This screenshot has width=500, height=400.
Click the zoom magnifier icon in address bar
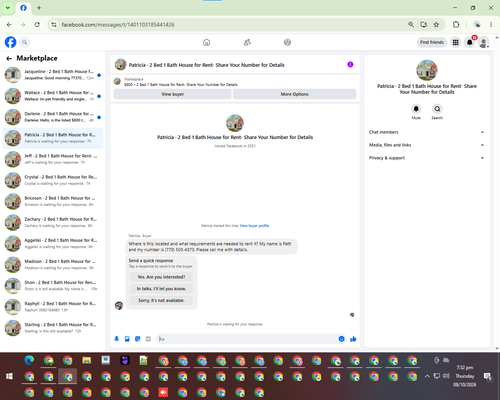click(411, 24)
